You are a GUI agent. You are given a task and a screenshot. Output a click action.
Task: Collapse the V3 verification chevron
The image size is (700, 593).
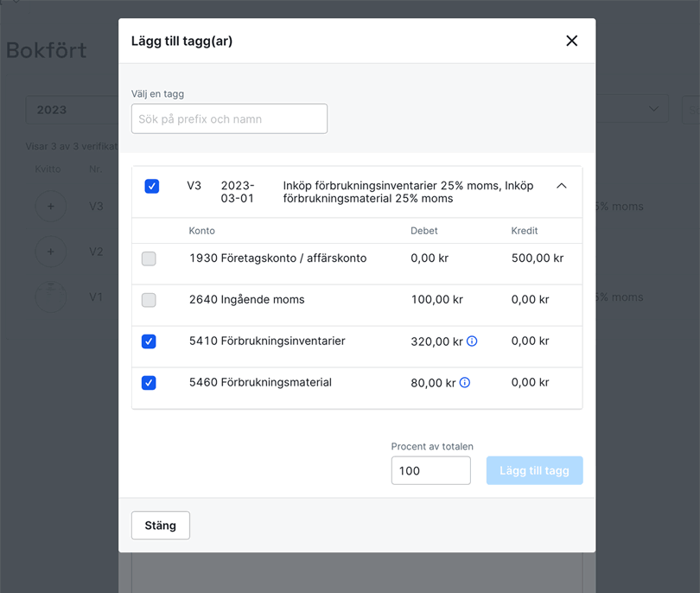562,186
